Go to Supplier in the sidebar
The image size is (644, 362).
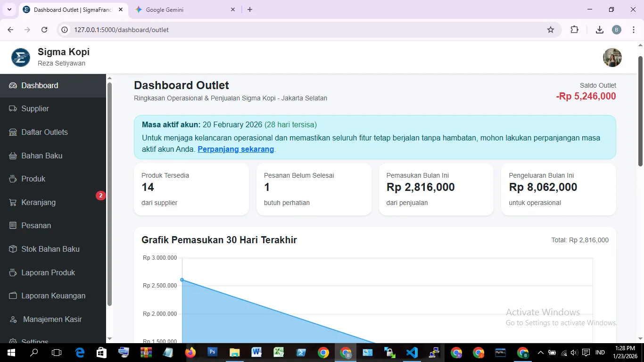[x=53, y=109]
